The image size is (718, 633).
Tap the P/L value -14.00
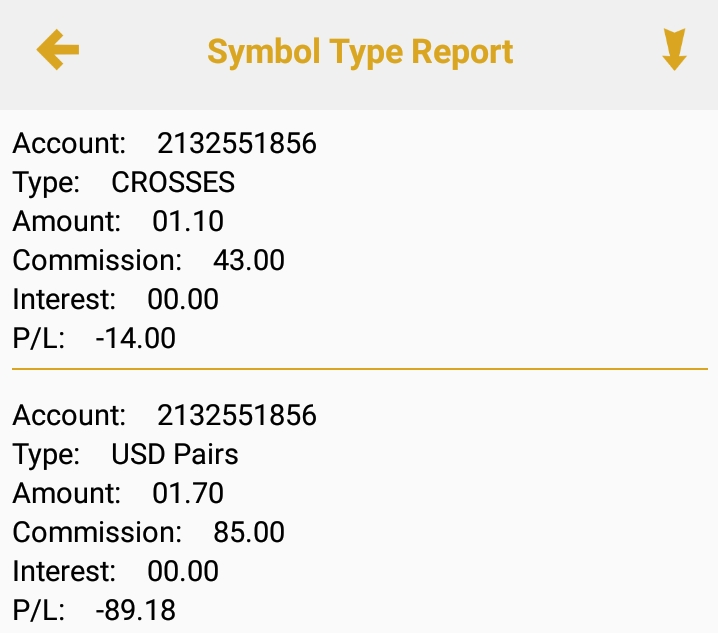click(136, 338)
